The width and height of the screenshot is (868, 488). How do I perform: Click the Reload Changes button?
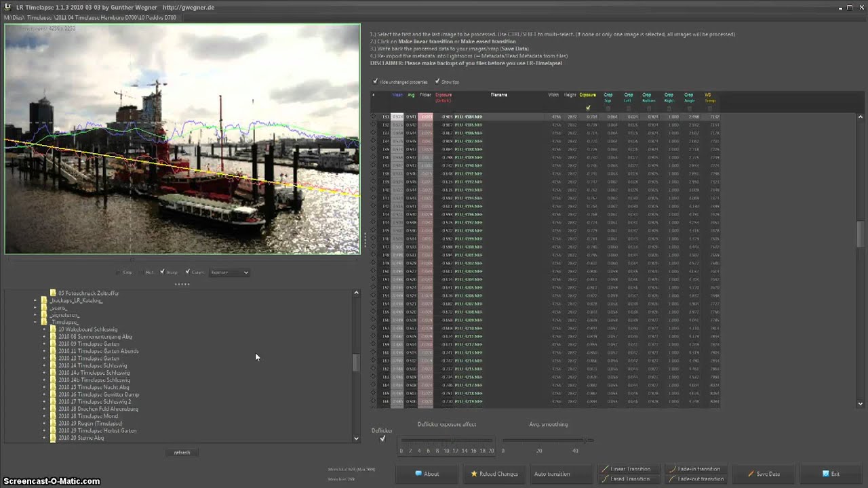(x=494, y=474)
